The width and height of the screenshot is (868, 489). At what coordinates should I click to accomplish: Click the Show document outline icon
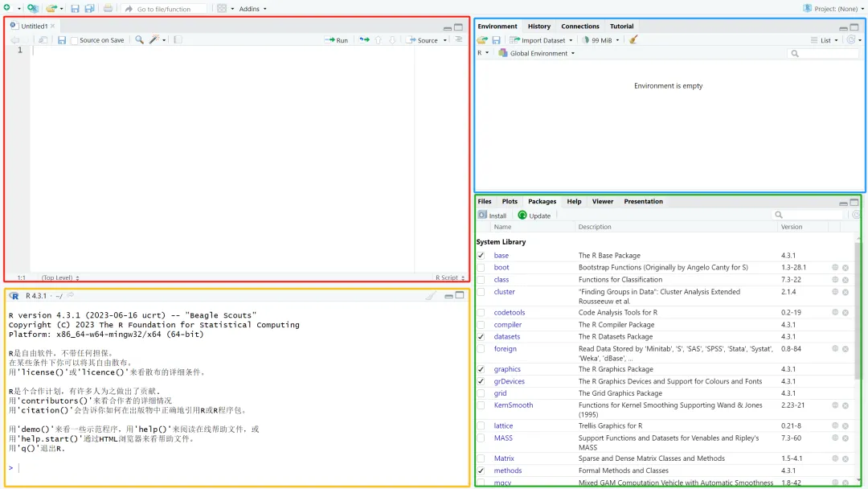459,40
